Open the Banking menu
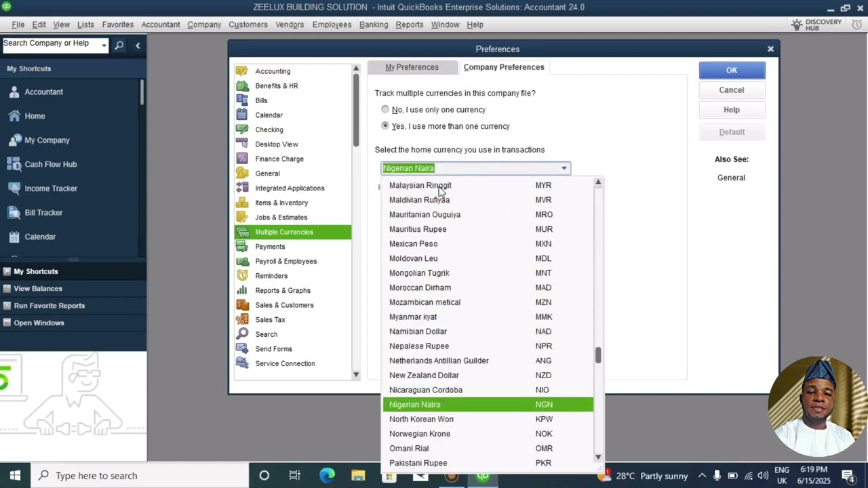Image resolution: width=868 pixels, height=488 pixels. 374,24
